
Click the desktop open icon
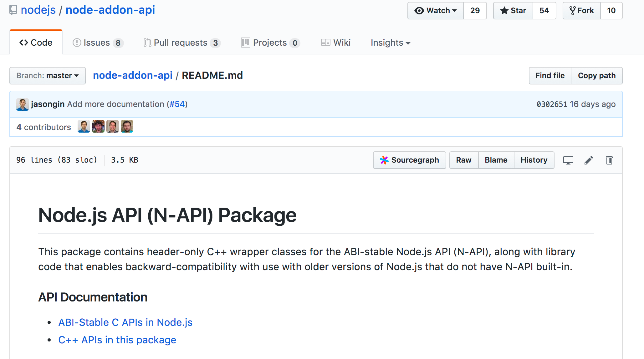568,160
